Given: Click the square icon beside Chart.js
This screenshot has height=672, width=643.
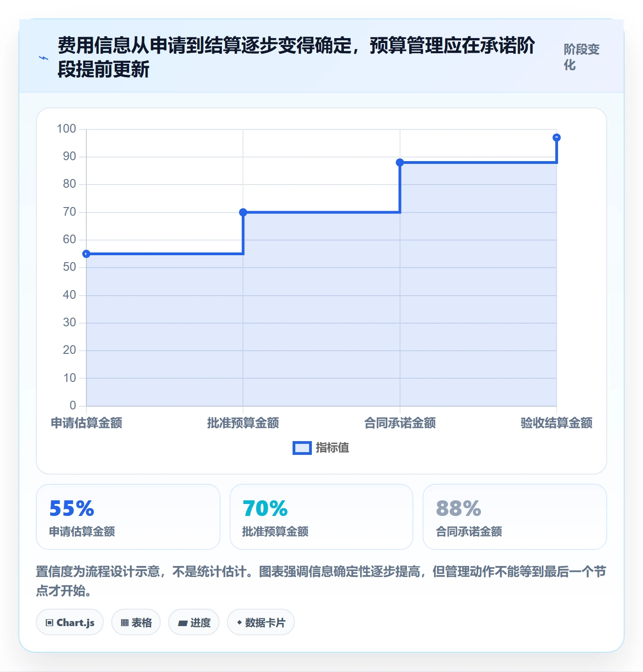Looking at the screenshot, I should tap(50, 623).
